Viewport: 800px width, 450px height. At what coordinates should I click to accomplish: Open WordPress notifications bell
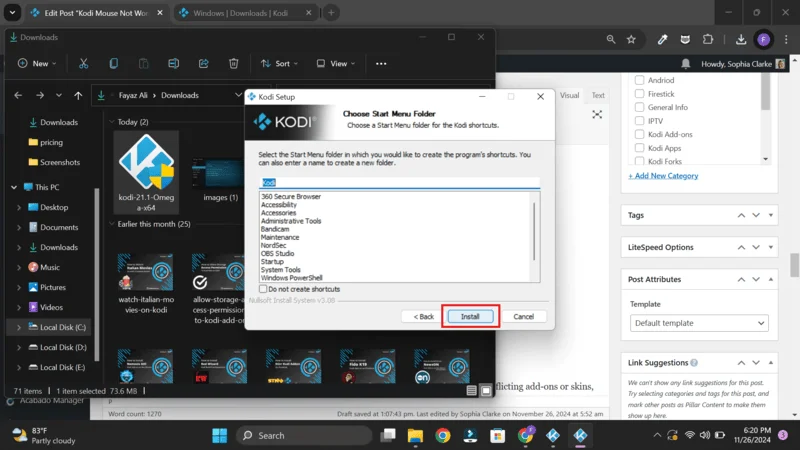click(686, 64)
